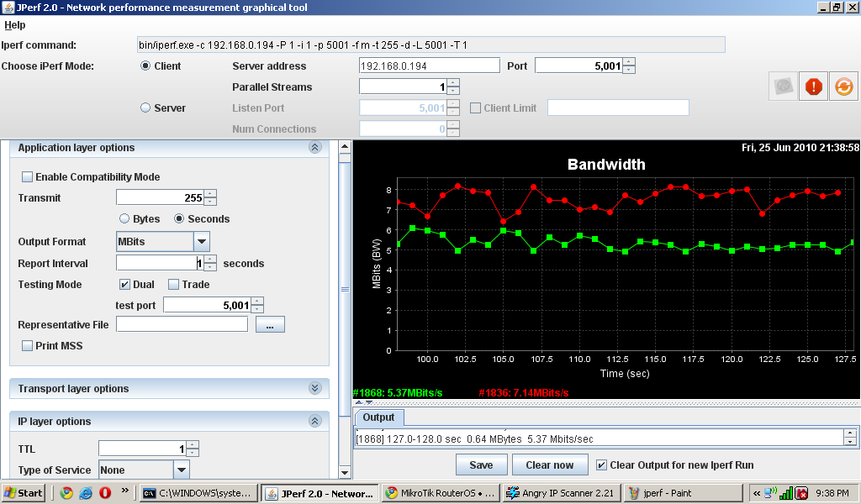Launch Opera browser from Quick Launch
Viewport: 861px width, 504px height.
(105, 492)
